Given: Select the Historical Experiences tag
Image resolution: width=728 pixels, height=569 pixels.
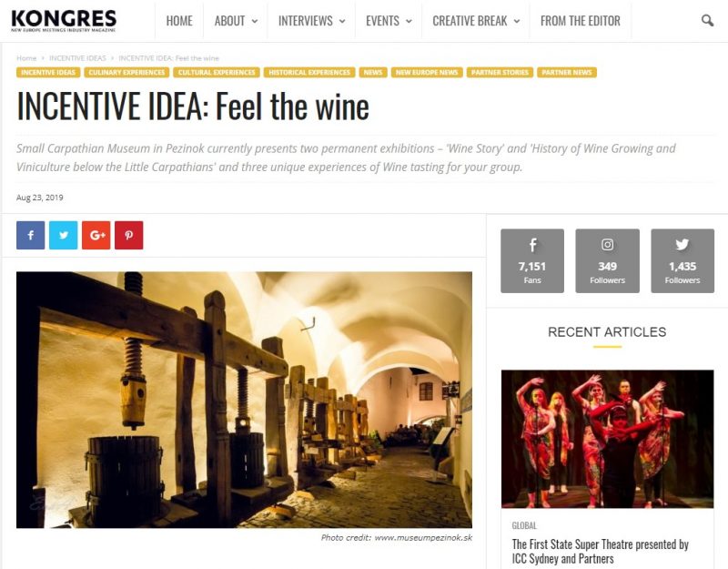Looking at the screenshot, I should click(309, 73).
